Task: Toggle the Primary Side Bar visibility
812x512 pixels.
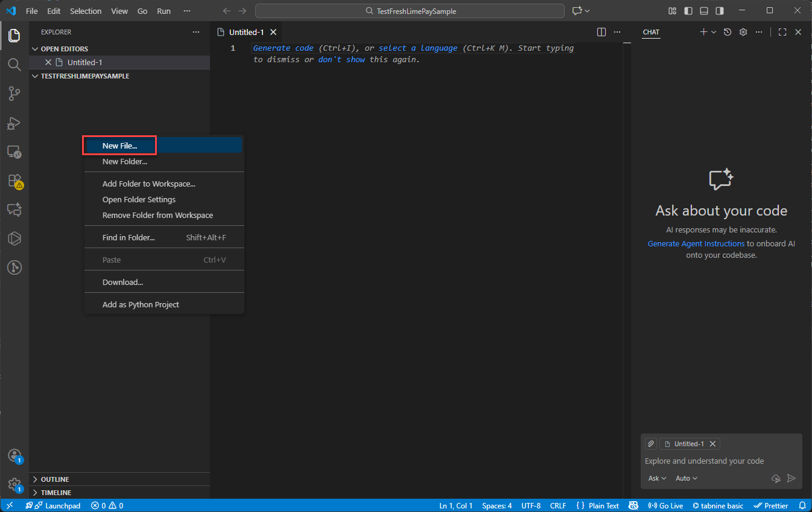Action: click(688, 11)
